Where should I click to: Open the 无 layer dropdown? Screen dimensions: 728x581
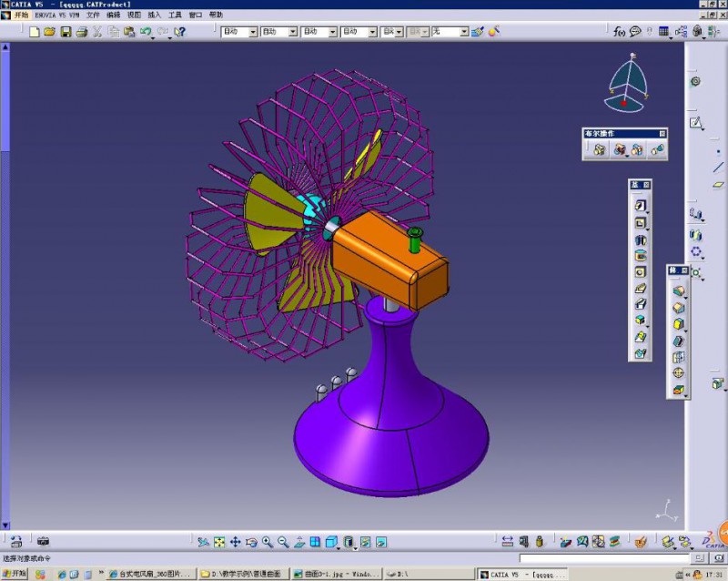click(463, 32)
